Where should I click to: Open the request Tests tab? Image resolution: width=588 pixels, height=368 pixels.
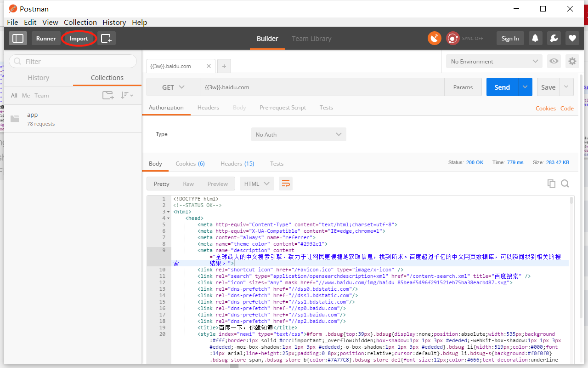pyautogui.click(x=326, y=107)
